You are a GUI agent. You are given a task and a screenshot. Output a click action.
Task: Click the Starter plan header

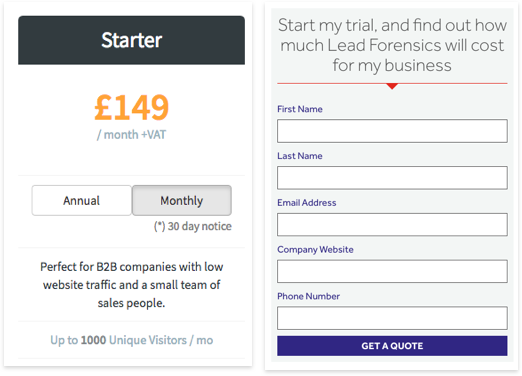131,40
